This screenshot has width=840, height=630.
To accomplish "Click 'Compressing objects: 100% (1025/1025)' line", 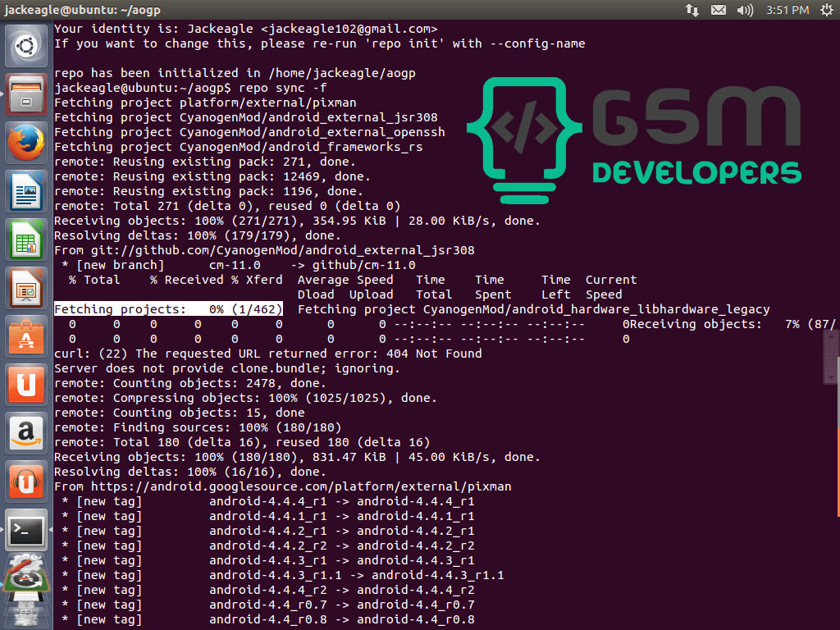I will pyautogui.click(x=245, y=398).
